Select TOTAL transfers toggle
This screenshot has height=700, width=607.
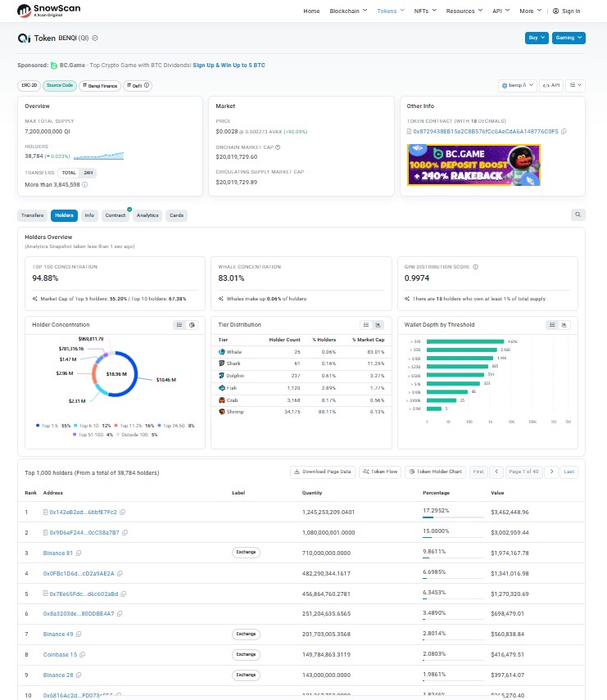coord(69,173)
